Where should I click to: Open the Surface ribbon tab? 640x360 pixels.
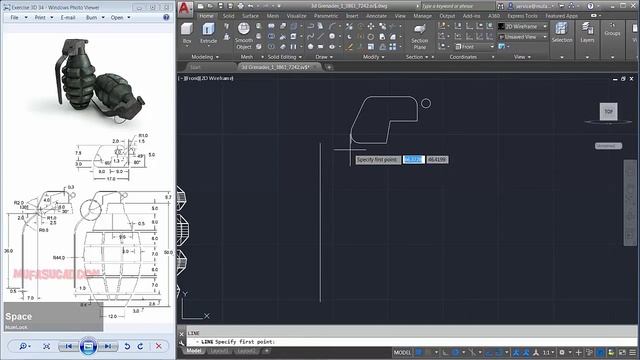coord(250,16)
